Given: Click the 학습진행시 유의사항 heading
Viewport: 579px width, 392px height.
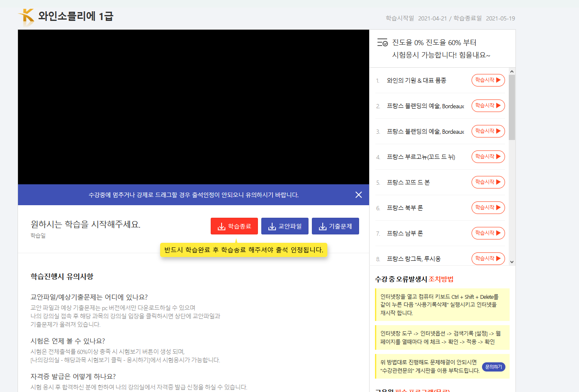Looking at the screenshot, I should (62, 276).
